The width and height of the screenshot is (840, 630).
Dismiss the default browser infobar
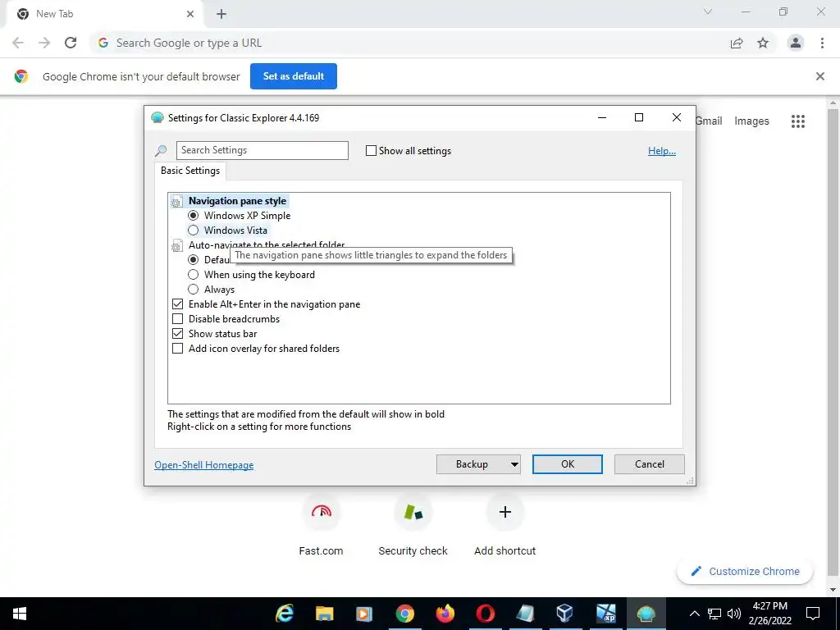[x=820, y=76]
